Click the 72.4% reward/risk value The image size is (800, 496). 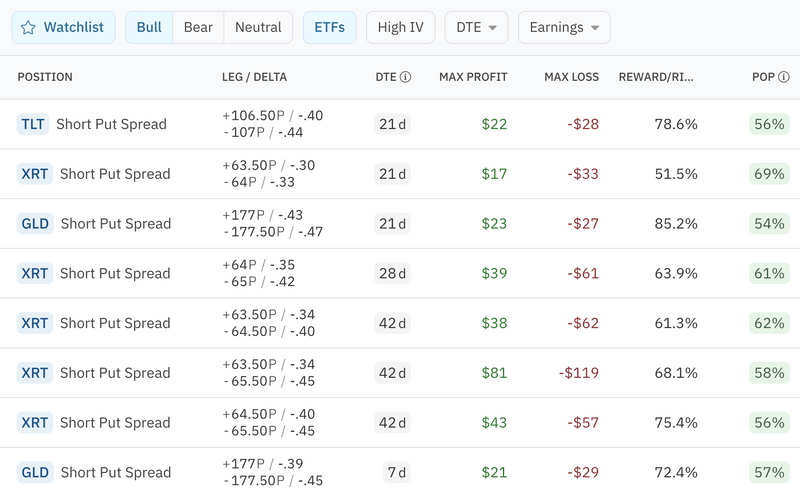click(x=676, y=473)
